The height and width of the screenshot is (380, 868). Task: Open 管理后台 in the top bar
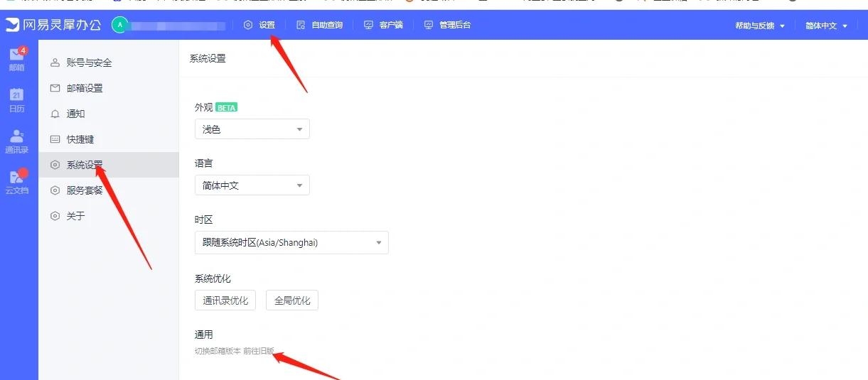coord(447,25)
